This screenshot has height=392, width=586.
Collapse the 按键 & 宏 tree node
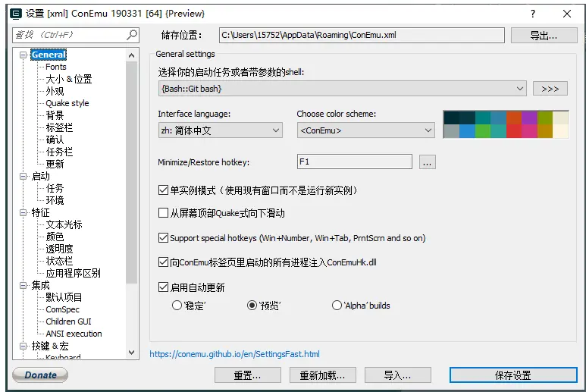[24, 346]
